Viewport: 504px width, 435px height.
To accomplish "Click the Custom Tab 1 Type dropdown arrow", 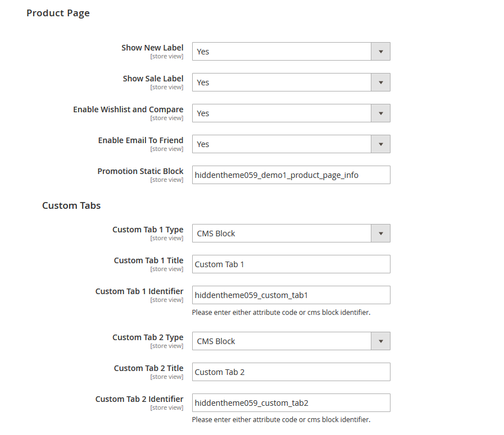I will point(381,233).
